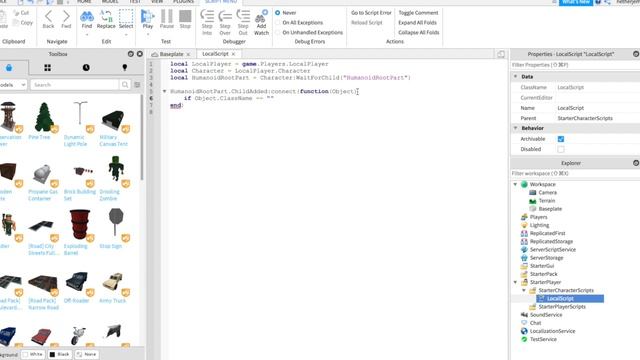Image resolution: width=640 pixels, height=360 pixels.
Task: Click the Stop test button
Action: tap(185, 19)
